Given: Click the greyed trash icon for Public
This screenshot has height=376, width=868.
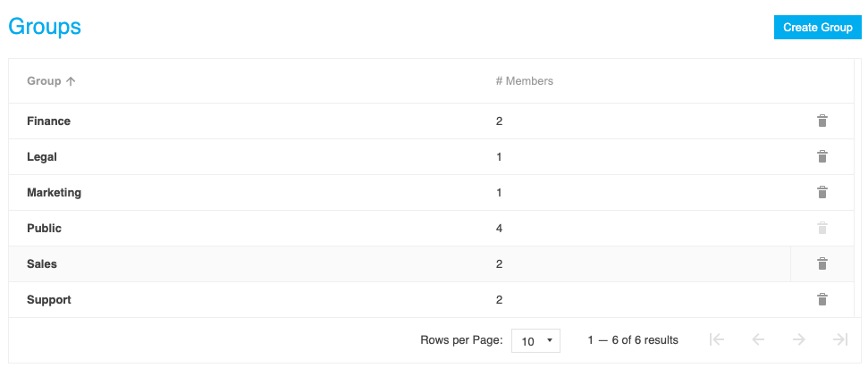Looking at the screenshot, I should [822, 228].
